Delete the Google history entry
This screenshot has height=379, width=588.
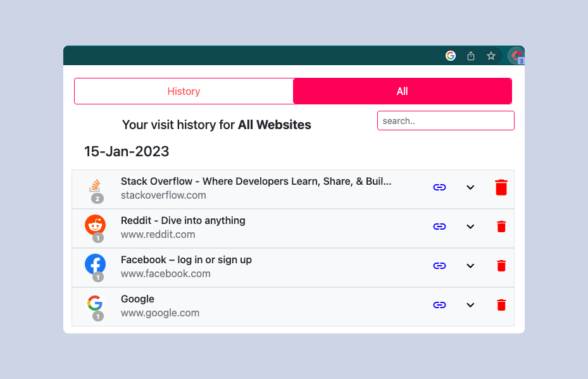pos(501,305)
